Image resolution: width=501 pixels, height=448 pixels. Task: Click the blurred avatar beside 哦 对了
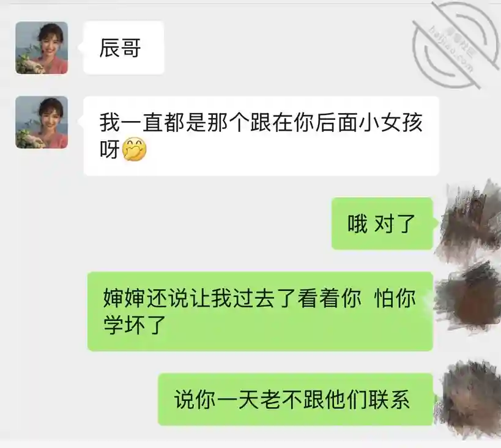point(469,224)
